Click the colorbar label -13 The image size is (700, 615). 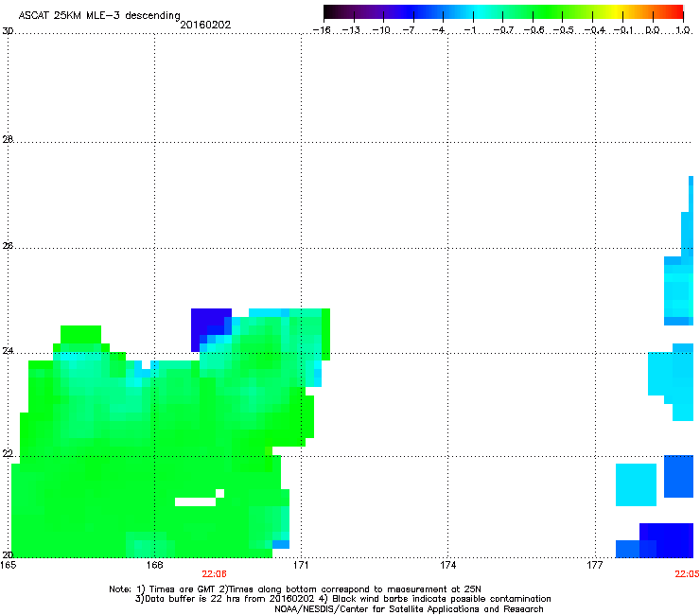pos(351,30)
